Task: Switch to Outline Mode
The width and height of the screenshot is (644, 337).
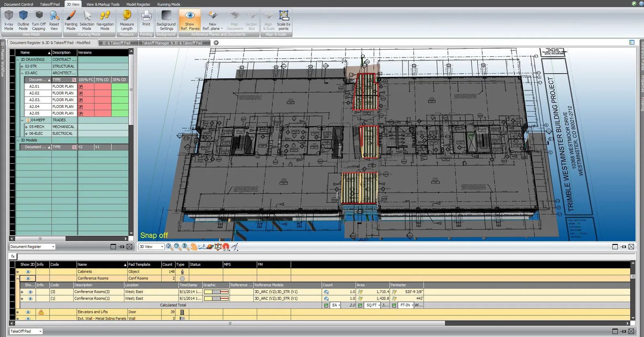Action: pos(23,20)
